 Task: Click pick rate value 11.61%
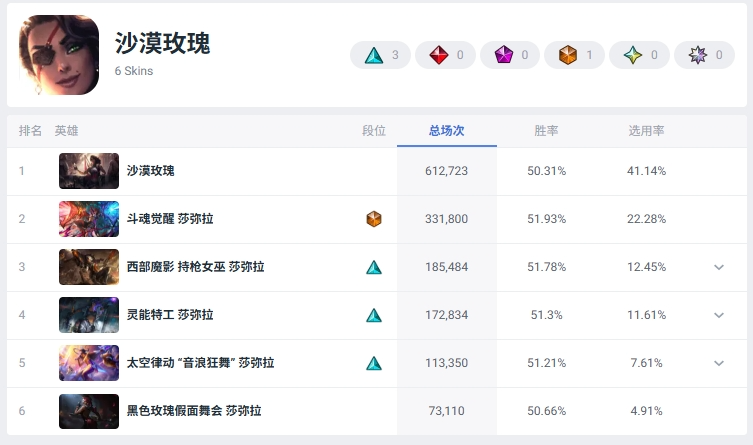pyautogui.click(x=646, y=315)
